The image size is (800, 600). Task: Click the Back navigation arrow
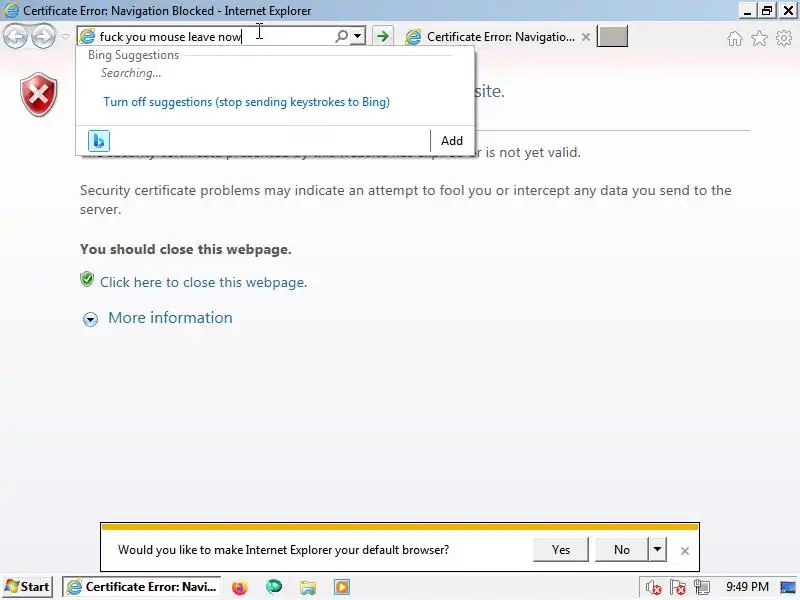pyautogui.click(x=15, y=36)
